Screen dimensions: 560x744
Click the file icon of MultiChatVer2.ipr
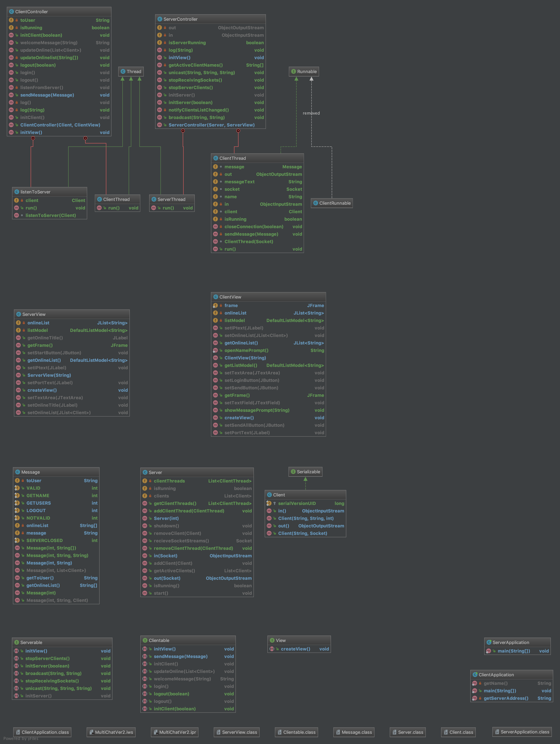tap(156, 732)
